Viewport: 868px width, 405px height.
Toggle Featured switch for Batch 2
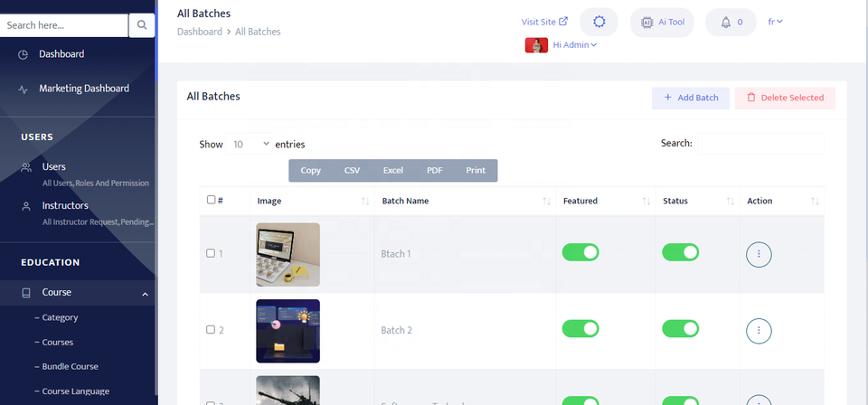point(580,329)
